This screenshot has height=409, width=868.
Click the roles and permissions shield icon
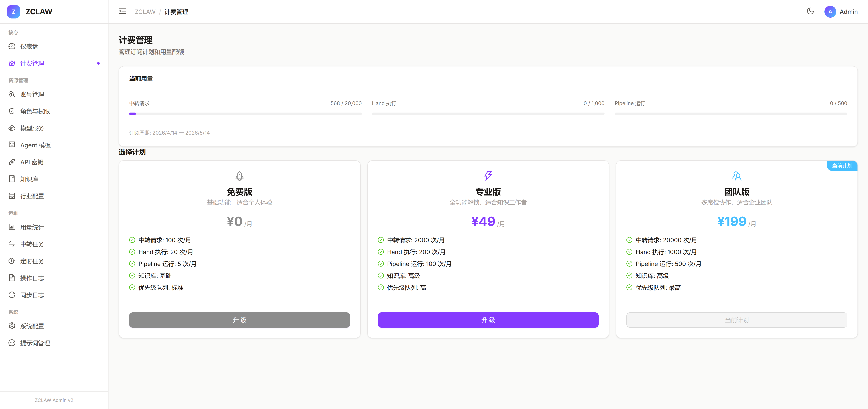pyautogui.click(x=12, y=111)
